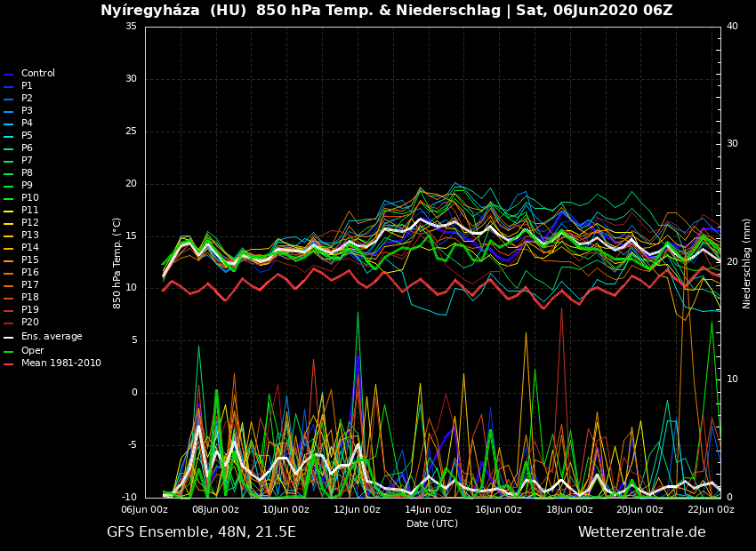
Task: Click the Control legend entry
Action: tap(37, 74)
